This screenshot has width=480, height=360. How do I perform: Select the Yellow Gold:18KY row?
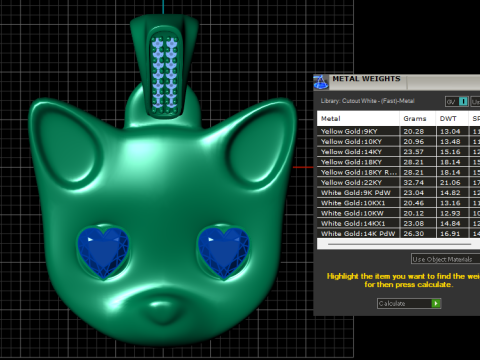[398, 162]
